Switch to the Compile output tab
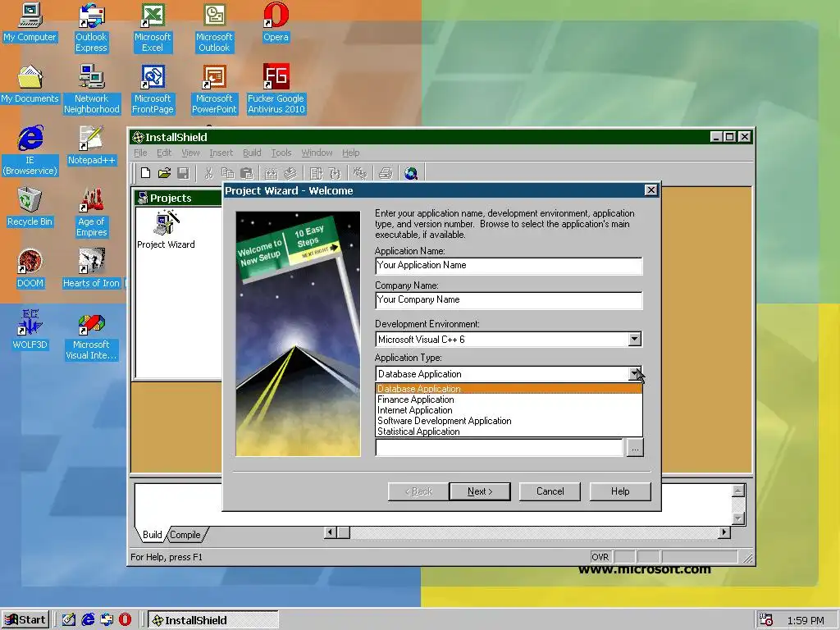840x630 pixels. coord(185,535)
